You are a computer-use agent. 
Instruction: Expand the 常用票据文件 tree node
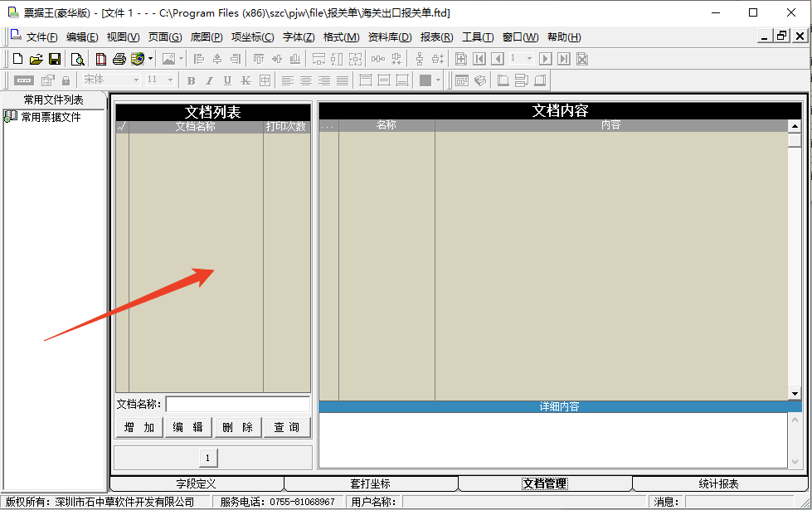(10, 117)
